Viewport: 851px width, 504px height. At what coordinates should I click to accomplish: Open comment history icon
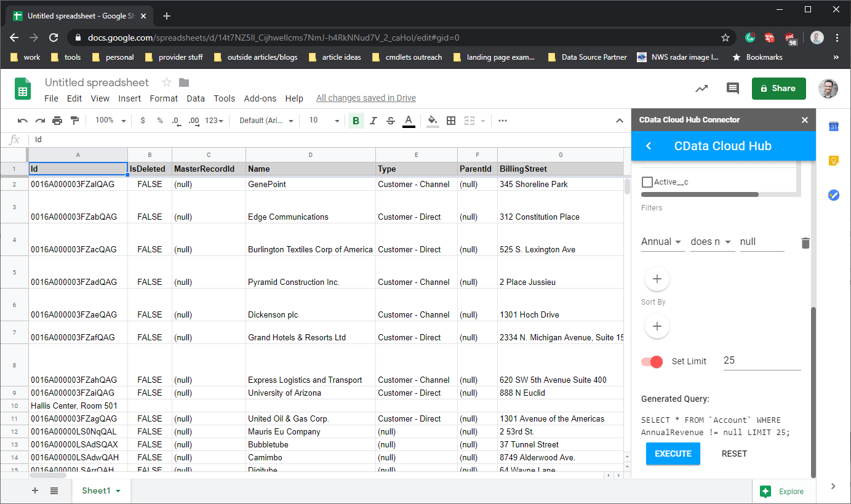(x=732, y=89)
